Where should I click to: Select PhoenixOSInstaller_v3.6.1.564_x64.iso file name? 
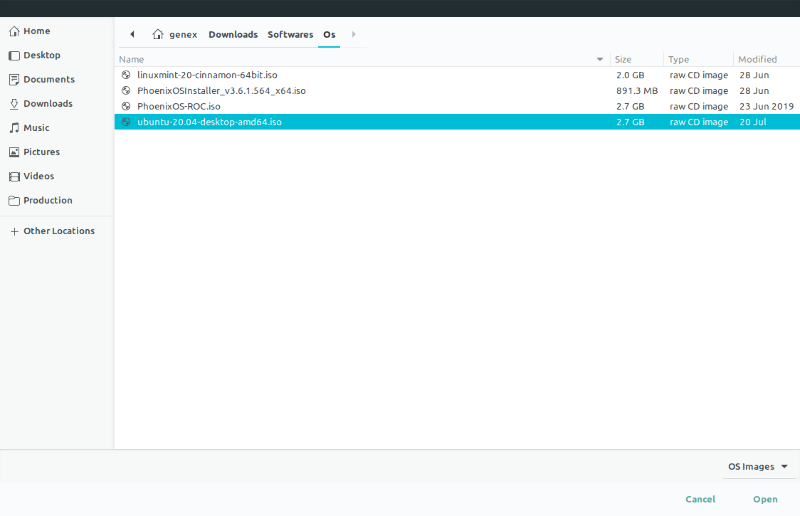coord(221,91)
